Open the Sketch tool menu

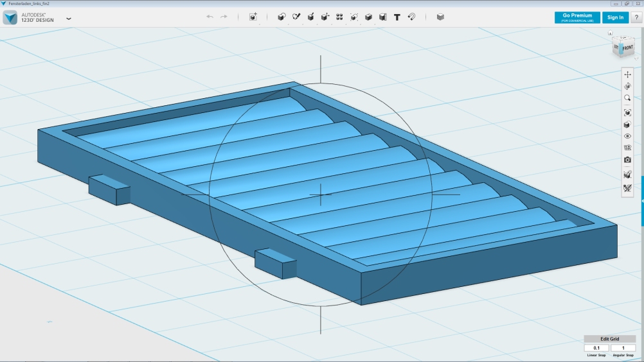(x=296, y=17)
